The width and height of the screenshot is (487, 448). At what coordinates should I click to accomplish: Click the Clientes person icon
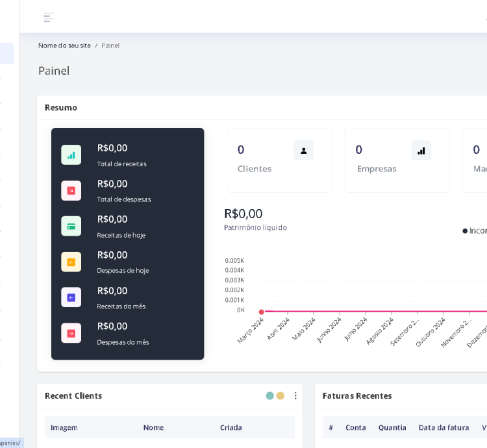point(303,151)
